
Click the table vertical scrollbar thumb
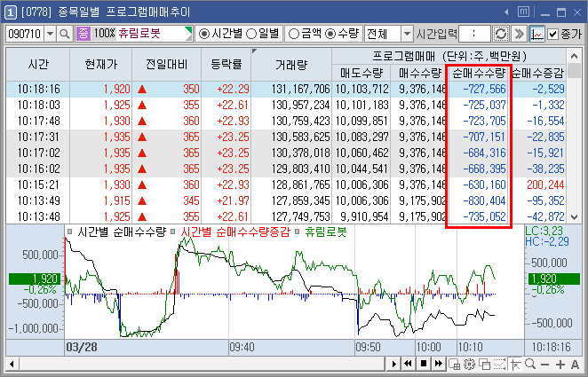click(574, 70)
